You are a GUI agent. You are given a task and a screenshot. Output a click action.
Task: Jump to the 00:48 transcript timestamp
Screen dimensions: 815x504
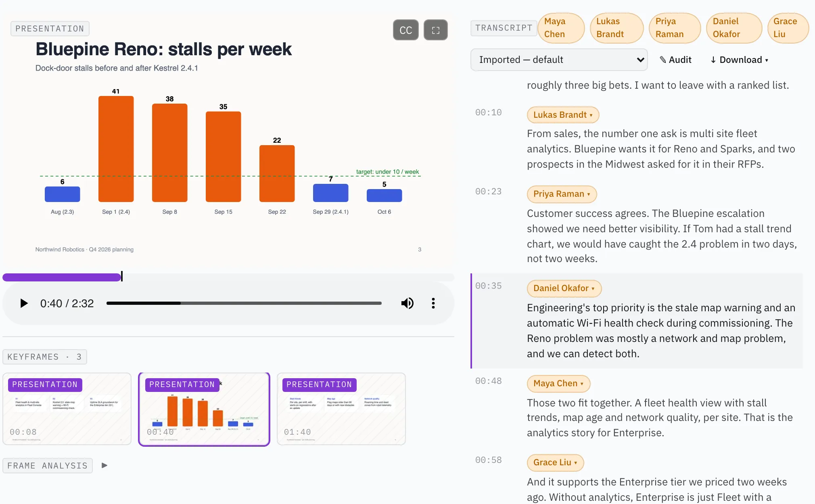[x=488, y=381]
